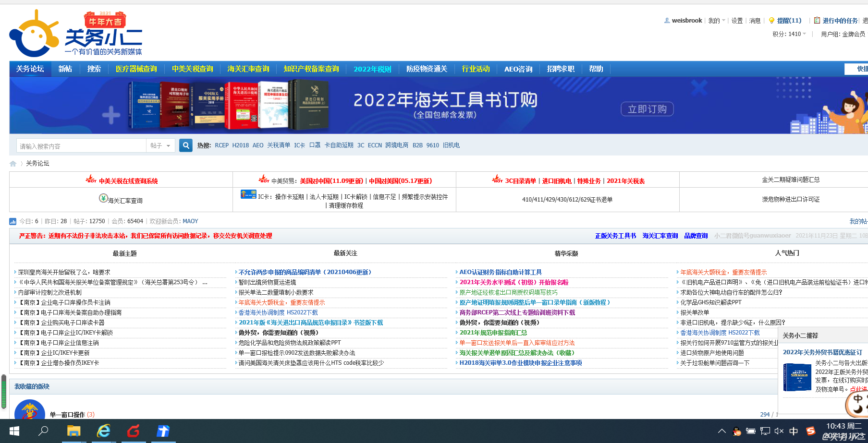Show hidden tray icons arrow
Viewport: 868px width, 443px height.
pyautogui.click(x=721, y=431)
